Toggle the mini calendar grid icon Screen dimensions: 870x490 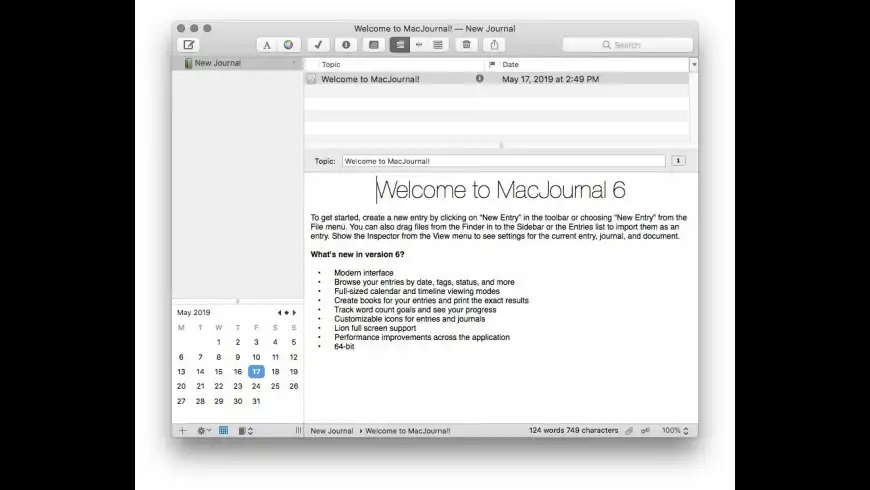click(224, 431)
